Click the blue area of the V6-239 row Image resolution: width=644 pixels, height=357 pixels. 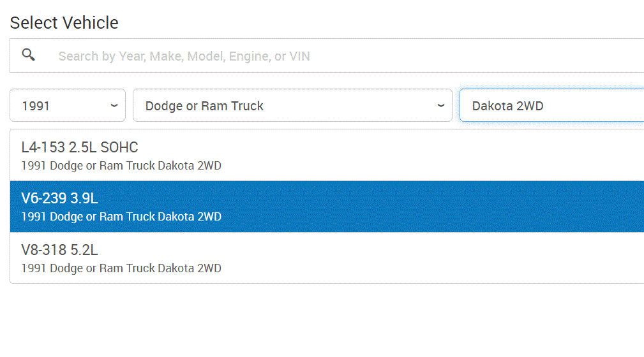[415, 207]
